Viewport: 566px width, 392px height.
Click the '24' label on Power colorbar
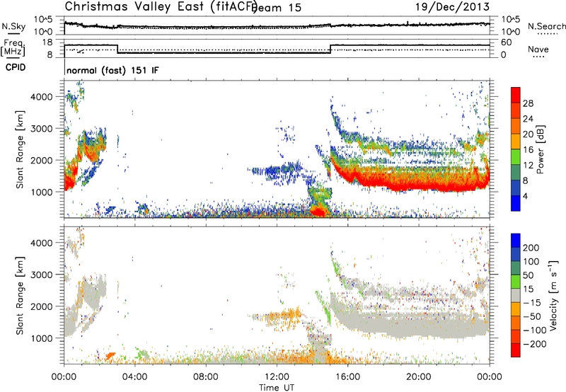coord(528,119)
